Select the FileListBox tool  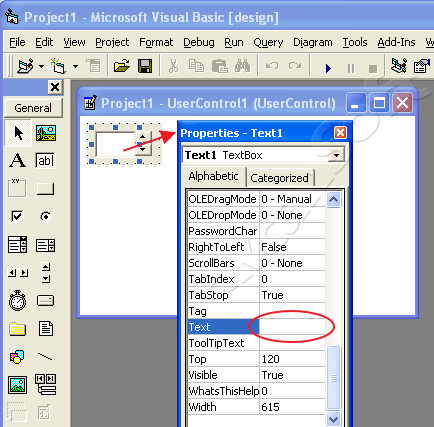pyautogui.click(x=46, y=329)
